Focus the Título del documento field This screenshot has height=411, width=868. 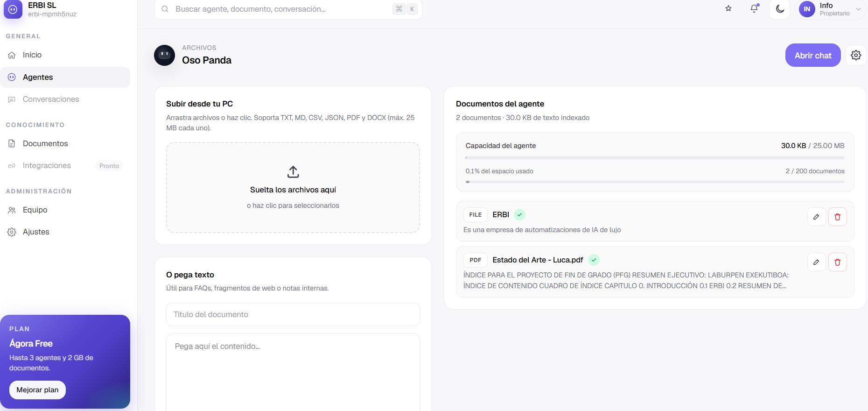[x=293, y=314]
